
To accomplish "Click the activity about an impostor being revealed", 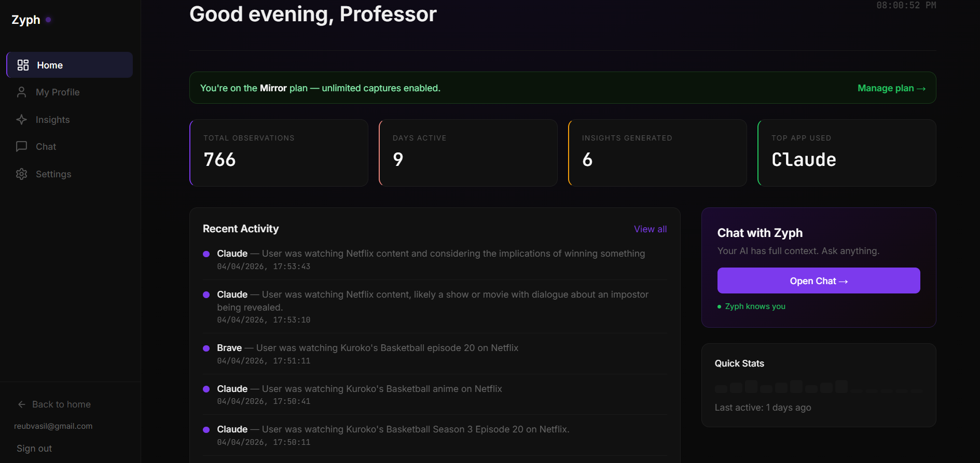I will 435,306.
